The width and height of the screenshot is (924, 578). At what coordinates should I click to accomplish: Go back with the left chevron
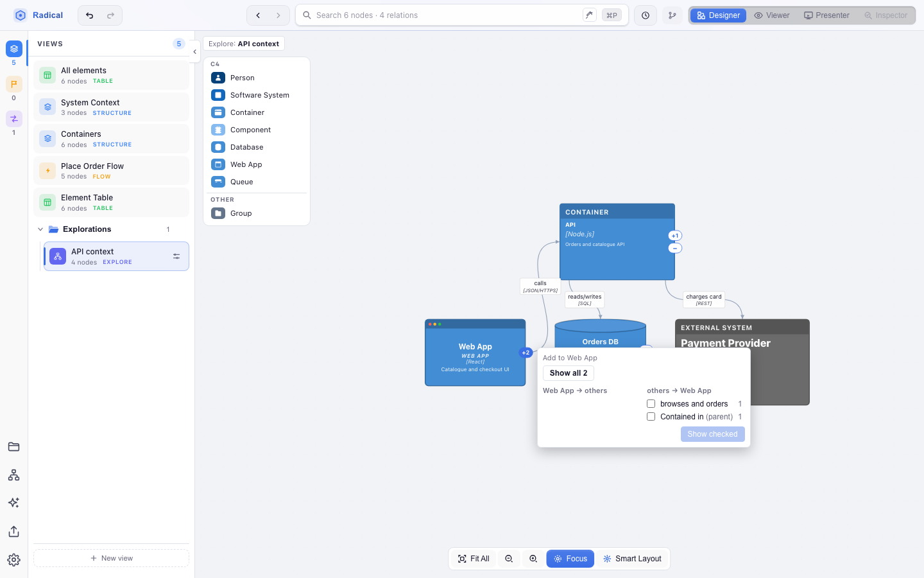(x=258, y=15)
